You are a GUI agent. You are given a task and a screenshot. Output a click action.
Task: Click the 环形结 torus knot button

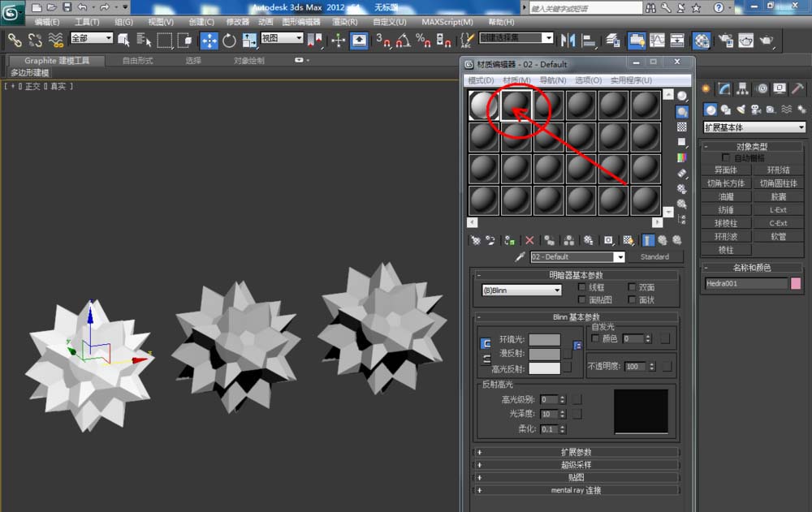click(778, 170)
